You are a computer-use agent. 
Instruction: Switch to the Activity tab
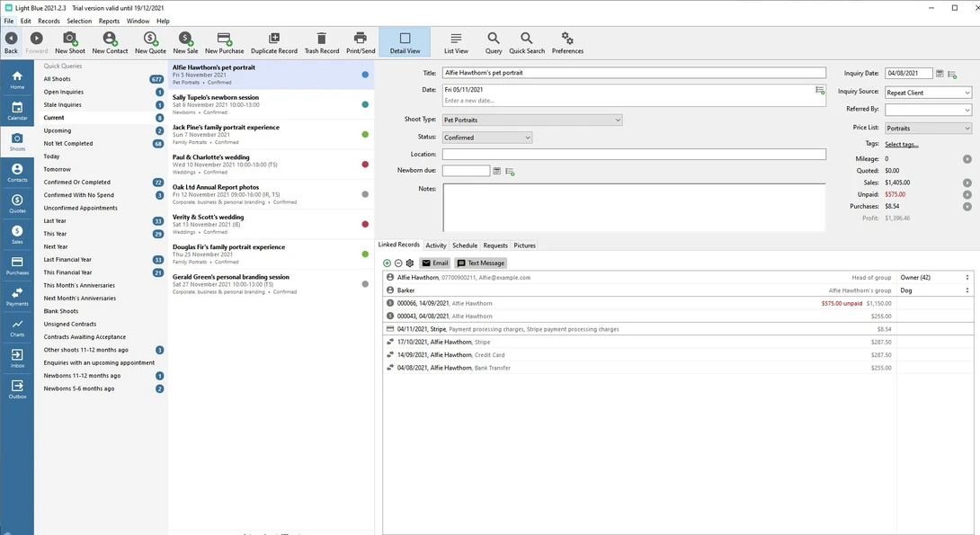(436, 245)
